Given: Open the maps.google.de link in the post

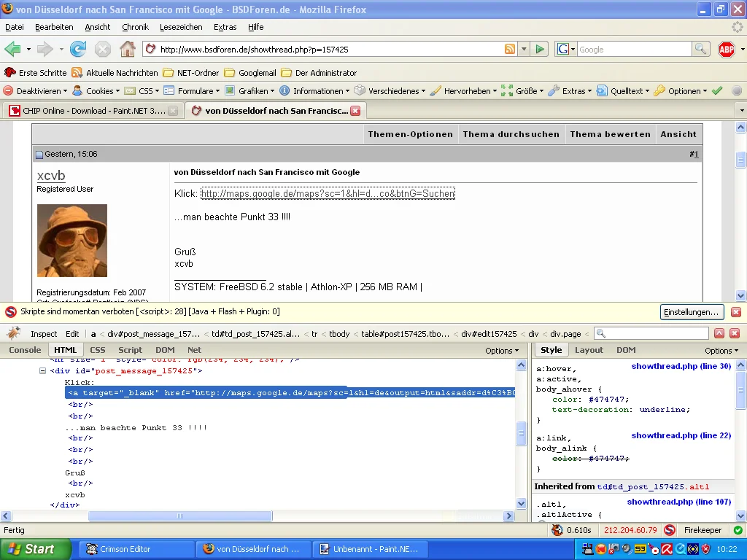Looking at the screenshot, I should pos(328,193).
